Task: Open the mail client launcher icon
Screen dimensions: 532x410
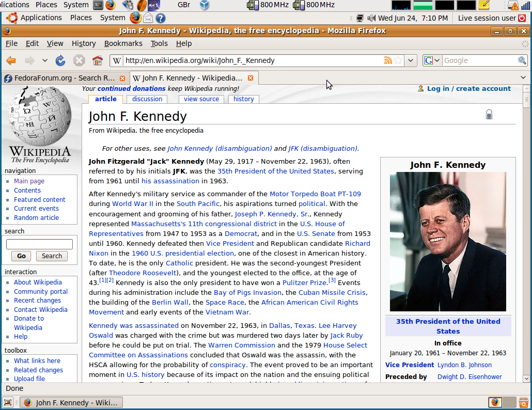Action: pos(148,18)
